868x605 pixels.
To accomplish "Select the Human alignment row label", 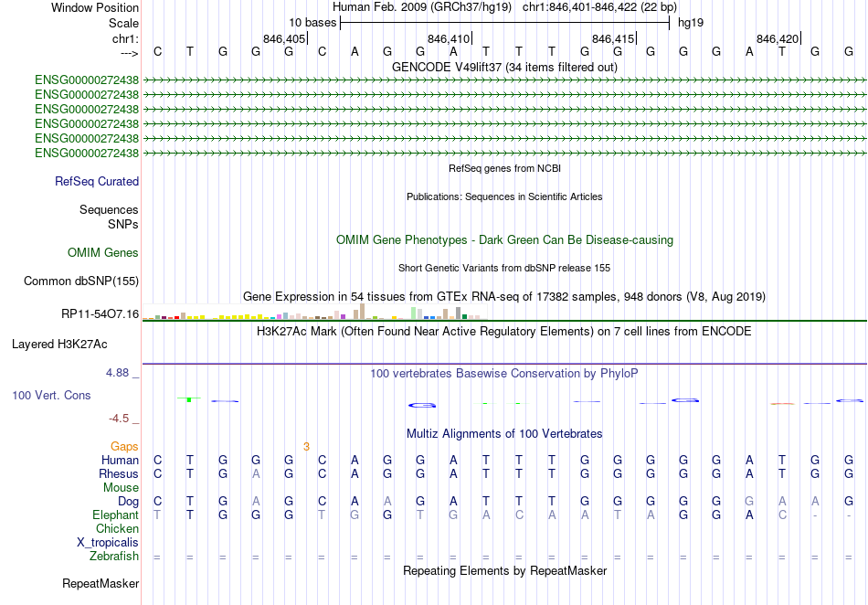I will click(120, 460).
